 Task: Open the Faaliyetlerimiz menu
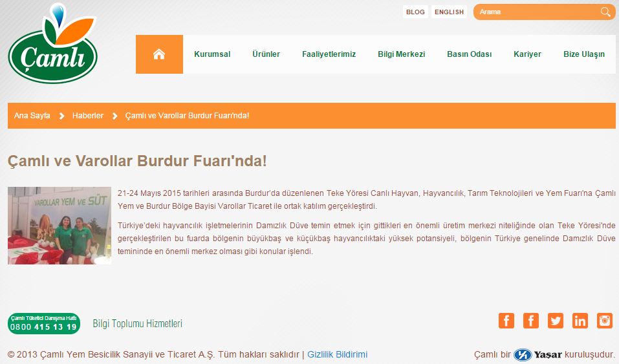click(x=329, y=54)
